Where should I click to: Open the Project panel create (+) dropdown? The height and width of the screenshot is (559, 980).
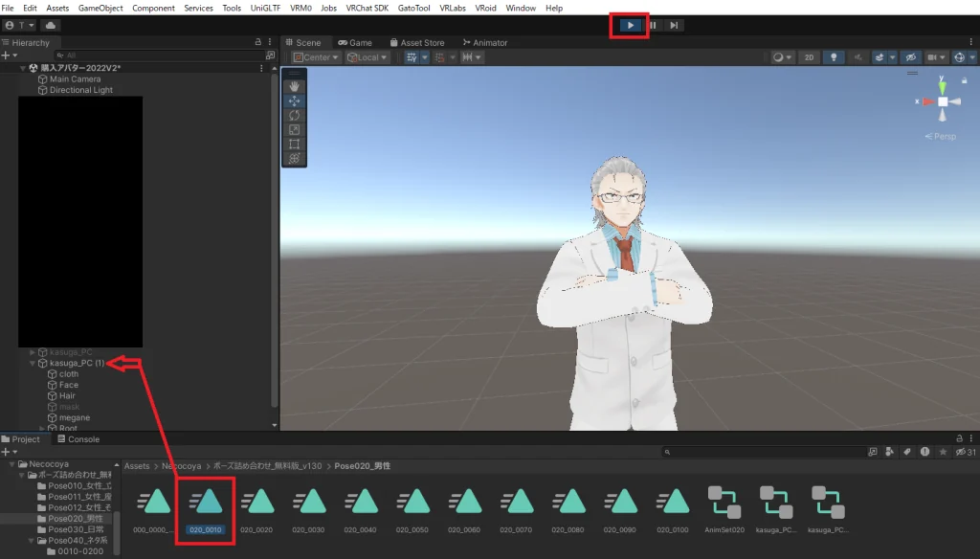pos(9,452)
